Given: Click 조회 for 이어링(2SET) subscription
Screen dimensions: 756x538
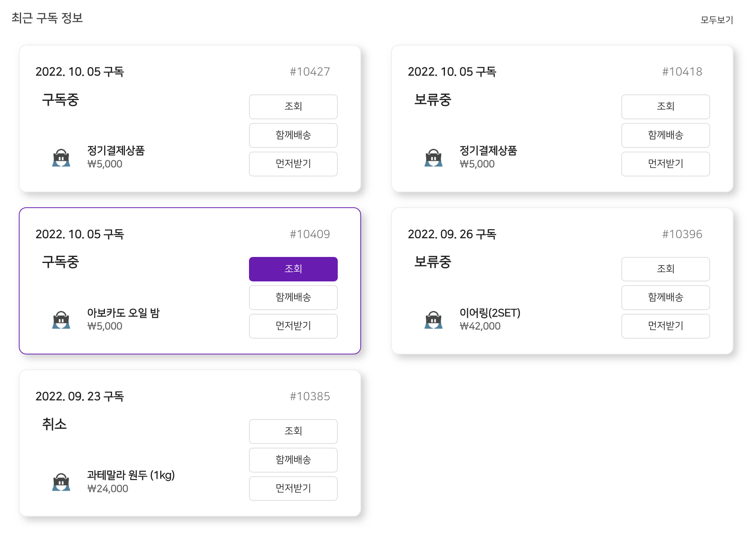Looking at the screenshot, I should point(665,269).
